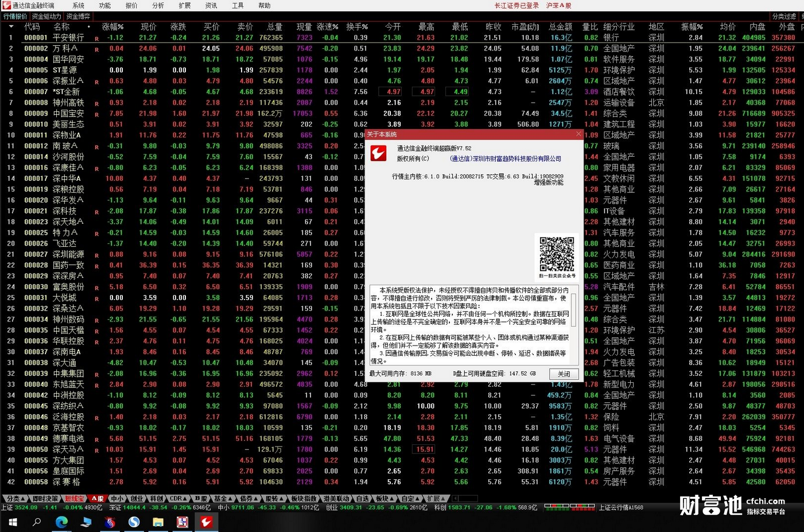The image size is (804, 532).
Task: Switch to the 资金驱动力 tab
Action: [46, 16]
